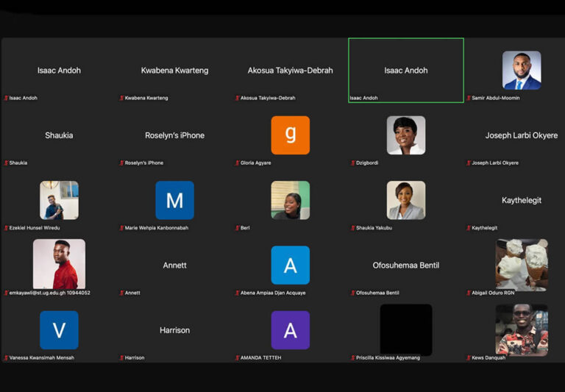The height and width of the screenshot is (392, 565).
Task: Select the green-highlighted Isaac Andoh speaker tile
Action: pyautogui.click(x=405, y=71)
